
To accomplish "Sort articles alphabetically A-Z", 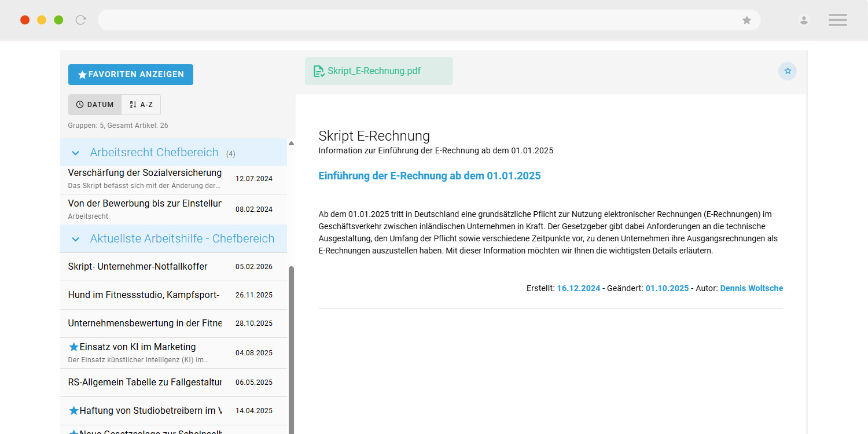I will point(141,105).
